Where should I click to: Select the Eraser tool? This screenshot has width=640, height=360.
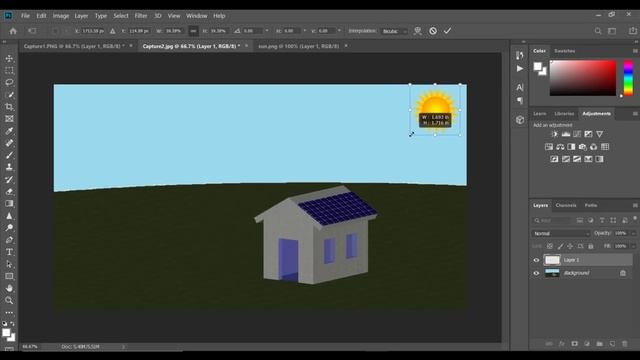(9, 191)
